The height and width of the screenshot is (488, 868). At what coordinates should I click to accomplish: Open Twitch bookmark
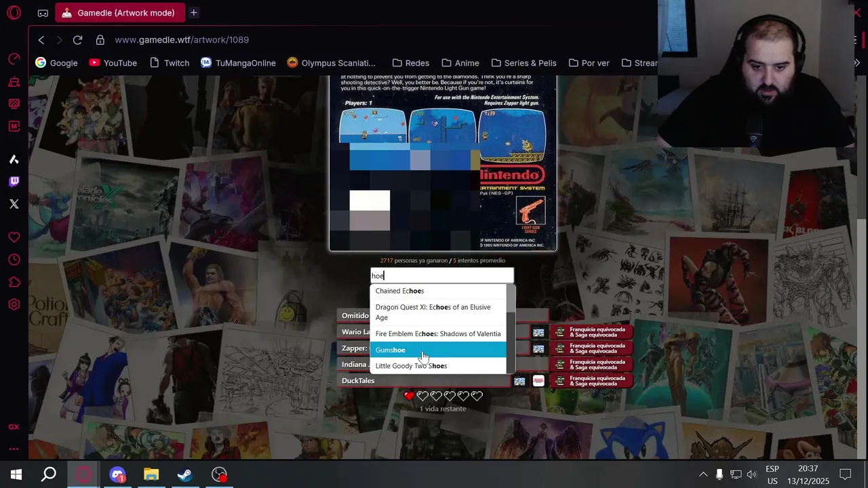tap(169, 63)
